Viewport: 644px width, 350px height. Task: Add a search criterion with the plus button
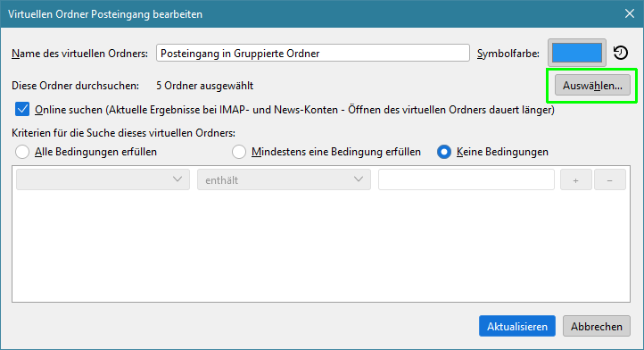coord(576,179)
